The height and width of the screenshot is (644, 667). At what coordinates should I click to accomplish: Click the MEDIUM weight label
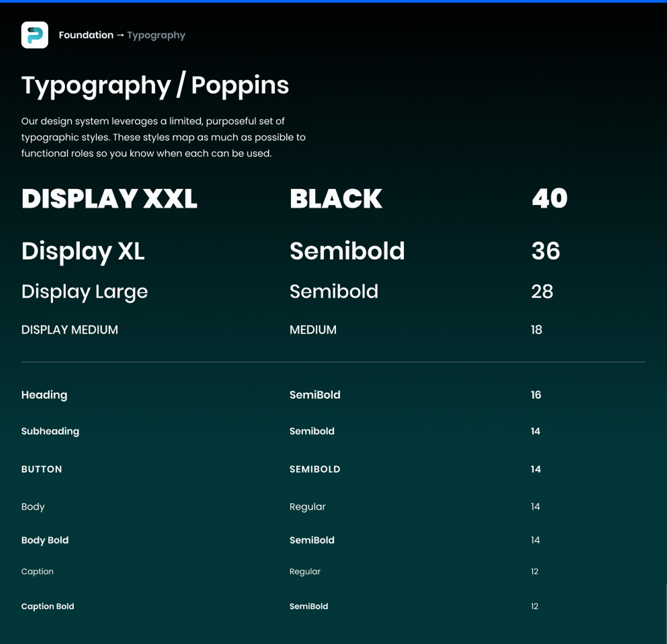tap(313, 330)
